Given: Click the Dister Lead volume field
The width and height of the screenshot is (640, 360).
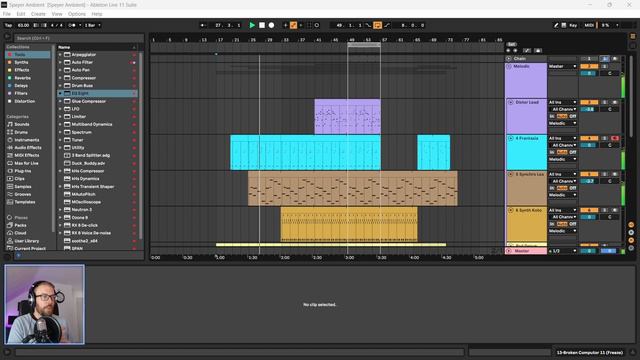Looking at the screenshot, I should coord(589,109).
